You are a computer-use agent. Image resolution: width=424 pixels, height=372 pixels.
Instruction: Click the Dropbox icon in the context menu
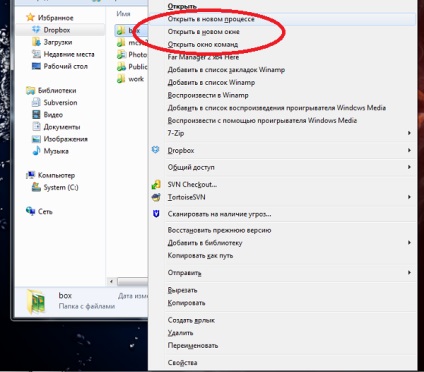pos(156,150)
